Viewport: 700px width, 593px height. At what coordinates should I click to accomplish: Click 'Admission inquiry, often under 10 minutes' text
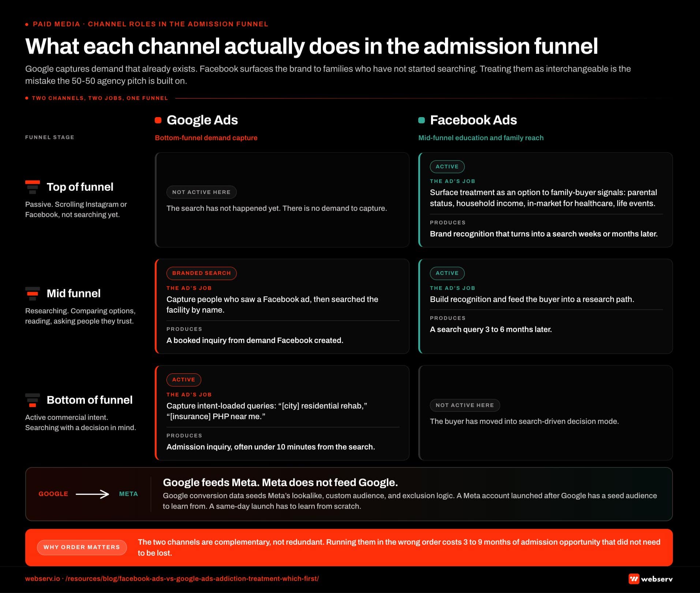coord(271,447)
